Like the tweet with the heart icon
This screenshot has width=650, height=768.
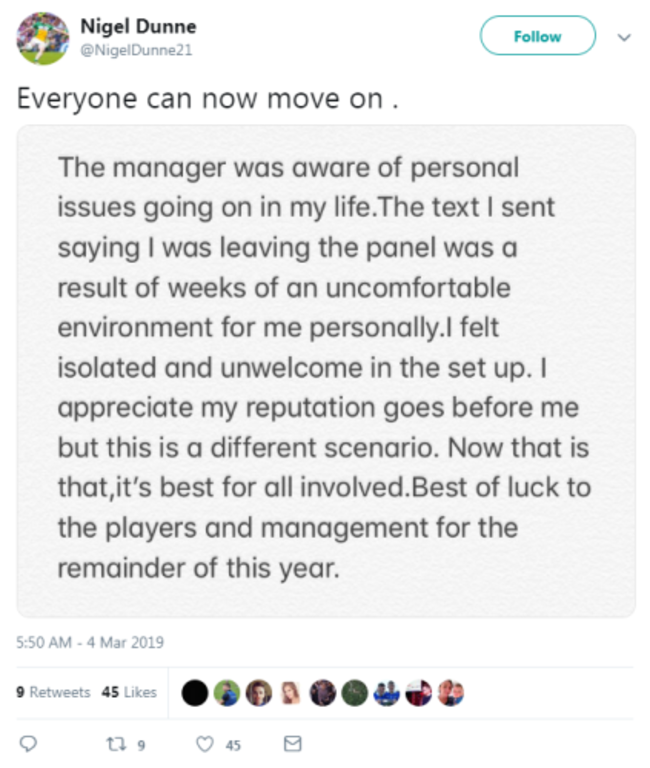click(x=205, y=744)
